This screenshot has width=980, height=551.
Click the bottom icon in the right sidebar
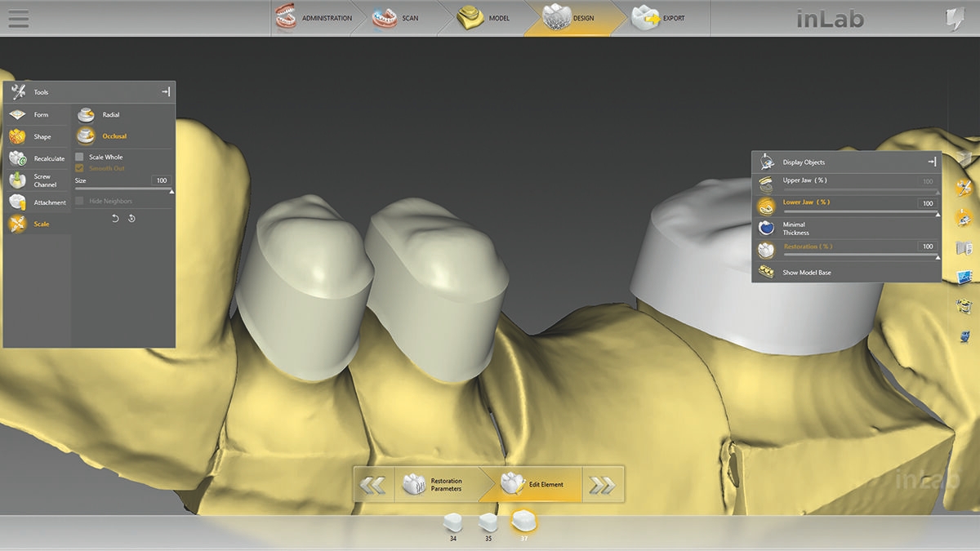(x=964, y=335)
